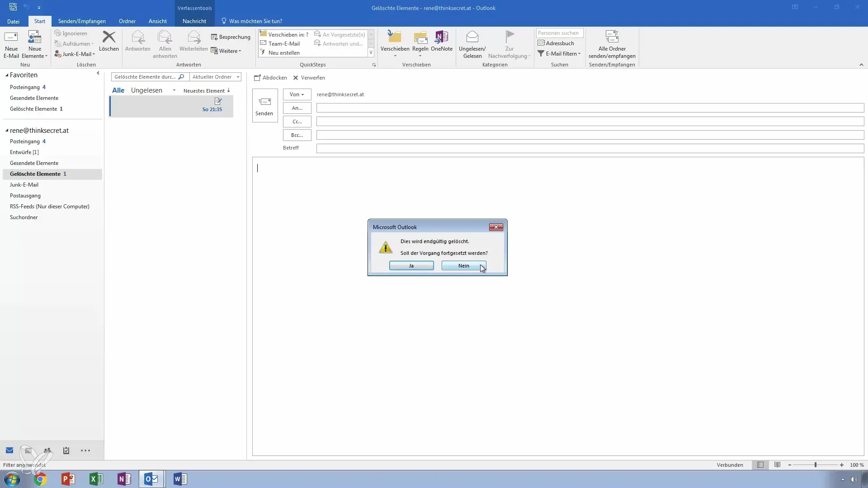This screenshot has width=868, height=488.
Task: Create a new email with Neue E-Mail
Action: [11, 44]
